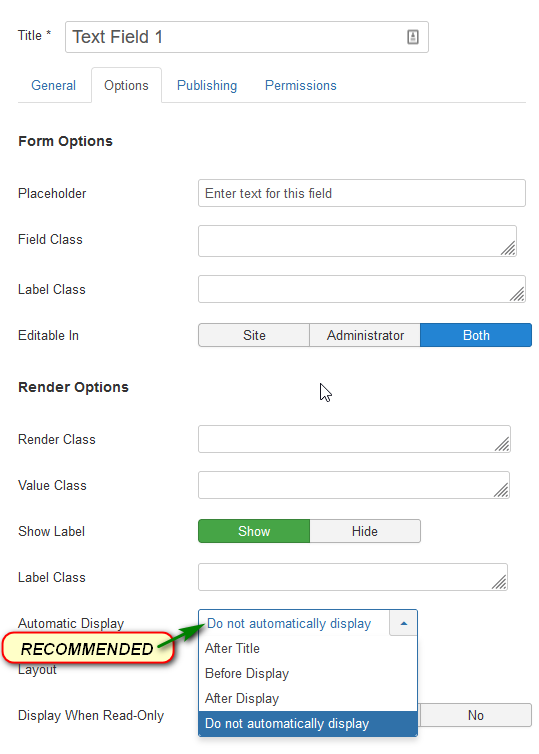Set Show Label to Show

coord(254,531)
